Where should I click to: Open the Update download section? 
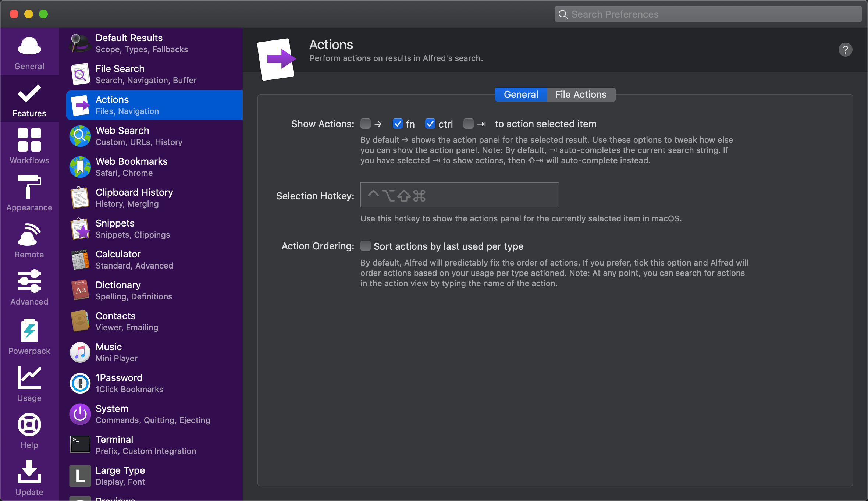tap(29, 477)
